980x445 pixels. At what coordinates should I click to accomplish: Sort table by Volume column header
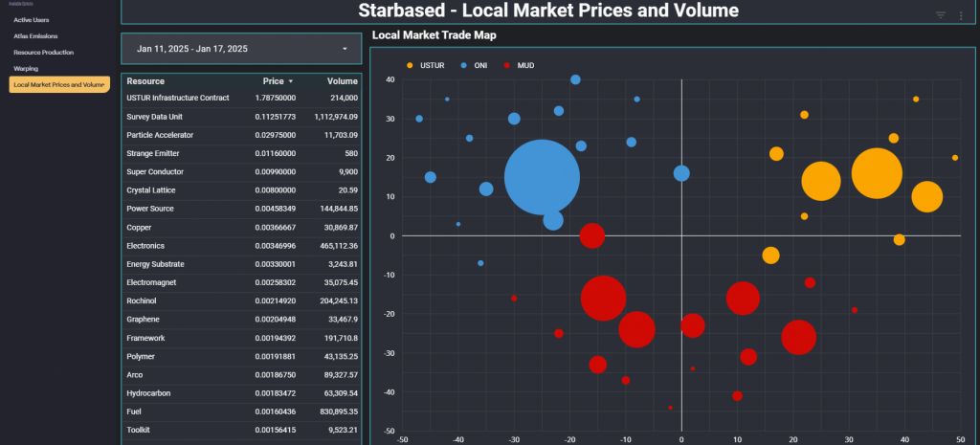click(x=342, y=81)
